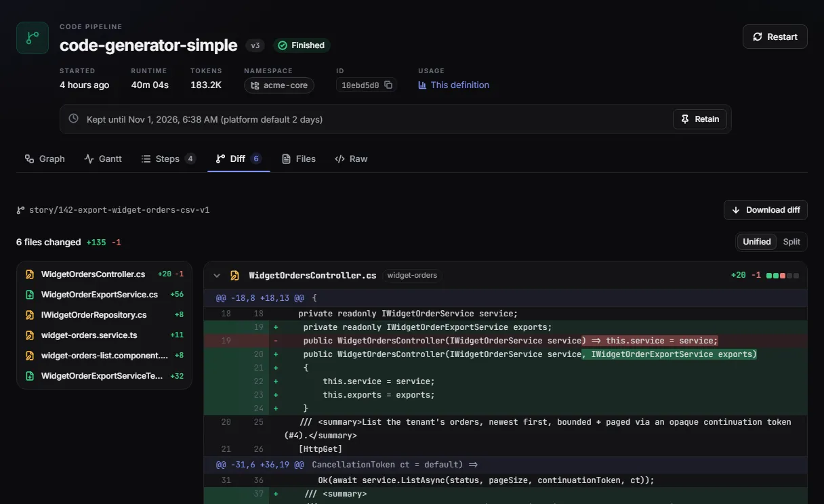Viewport: 824px width, 504px height.
Task: Switch to the Files tab
Action: 299,159
